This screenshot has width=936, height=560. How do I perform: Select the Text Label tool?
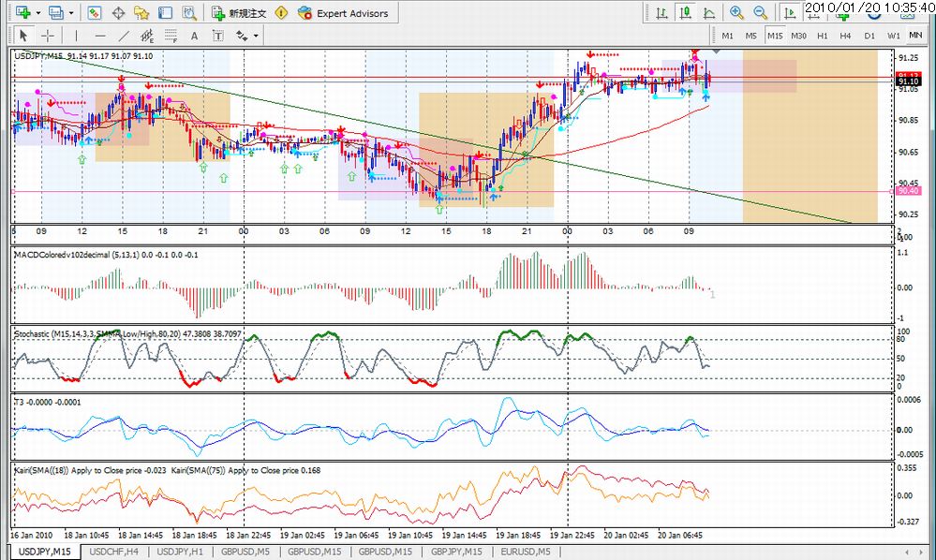pos(218,36)
